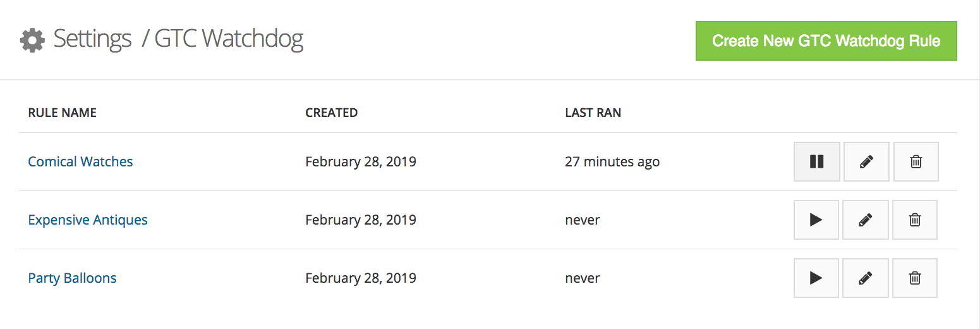Open the Expensive Antiques rule link
The width and height of the screenshot is (980, 329).
(x=88, y=220)
